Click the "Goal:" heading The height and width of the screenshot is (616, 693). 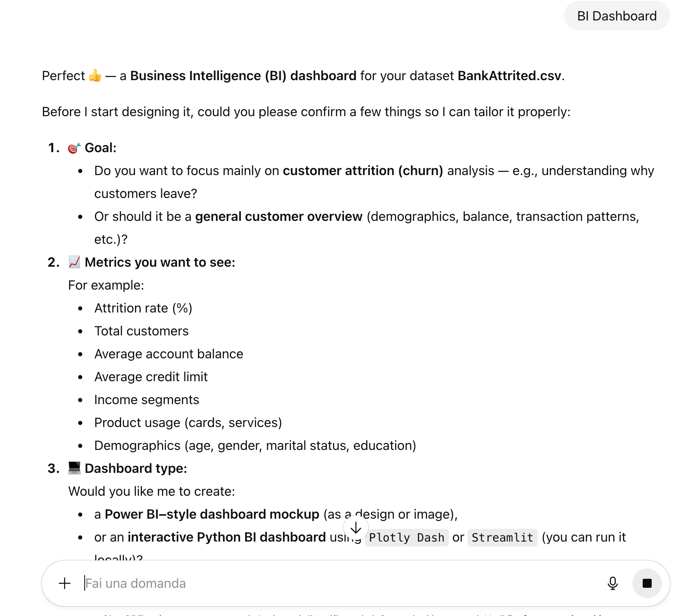coord(101,148)
